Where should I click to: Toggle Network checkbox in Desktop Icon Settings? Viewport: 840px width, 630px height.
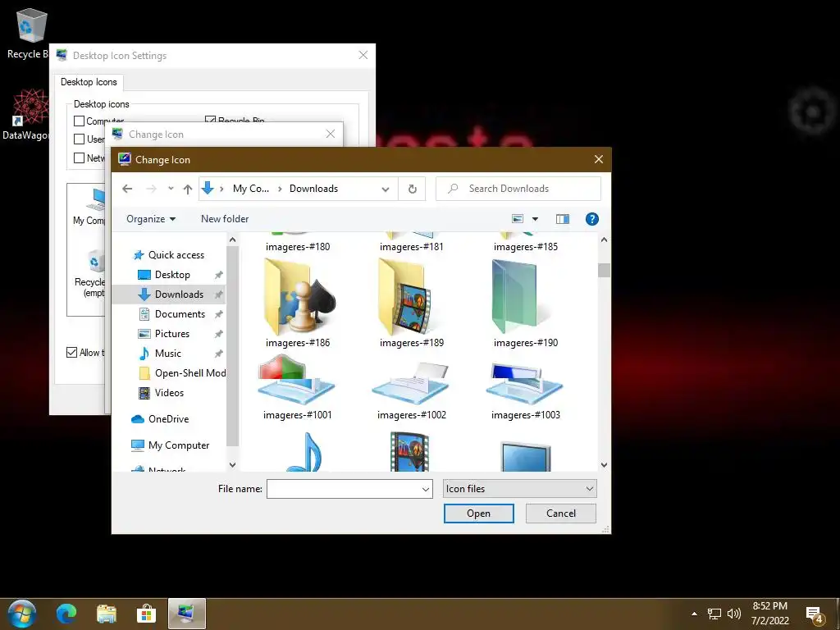[80, 158]
